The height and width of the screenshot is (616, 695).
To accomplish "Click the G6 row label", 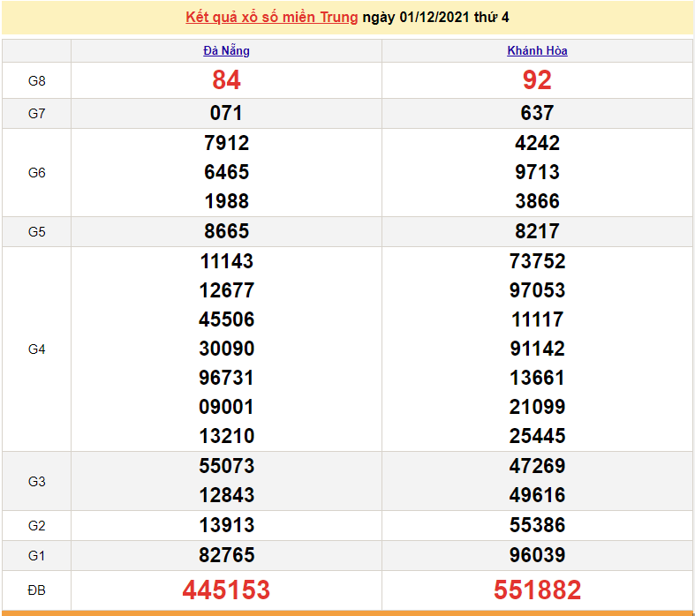I will click(x=36, y=173).
